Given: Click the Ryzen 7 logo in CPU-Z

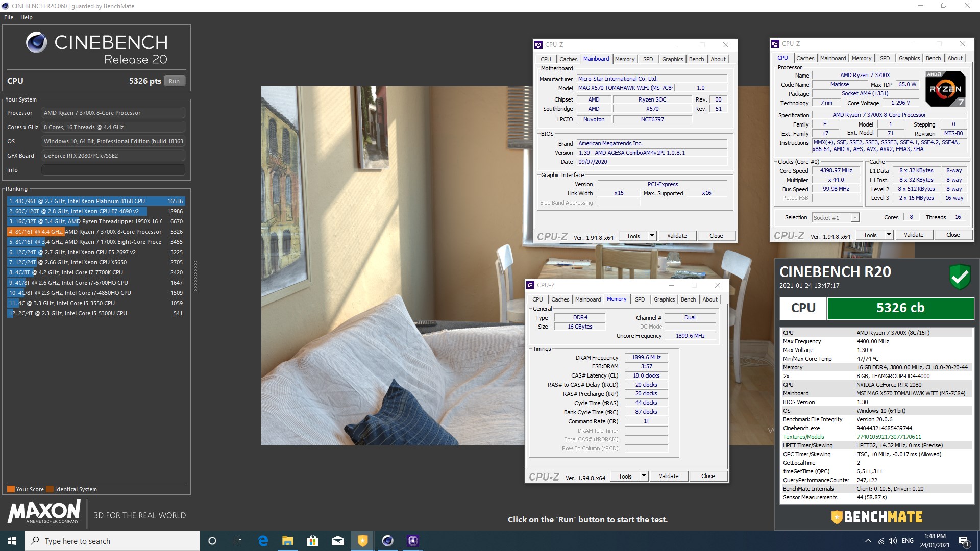Looking at the screenshot, I should tap(945, 89).
